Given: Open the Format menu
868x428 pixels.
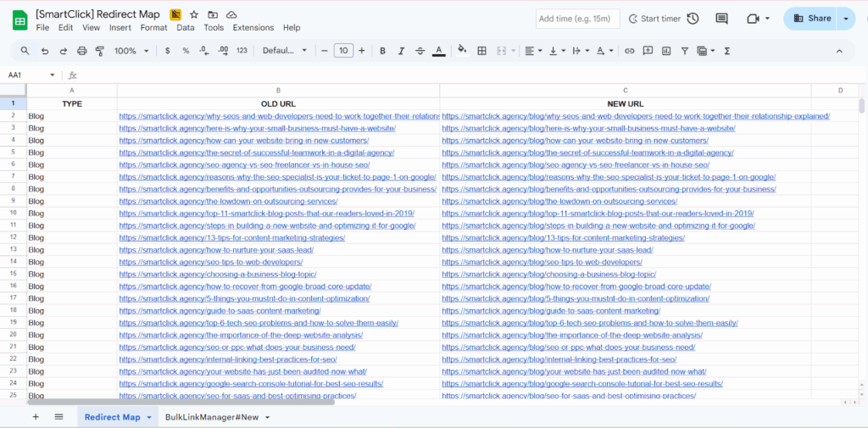Looking at the screenshot, I should pyautogui.click(x=153, y=28).
